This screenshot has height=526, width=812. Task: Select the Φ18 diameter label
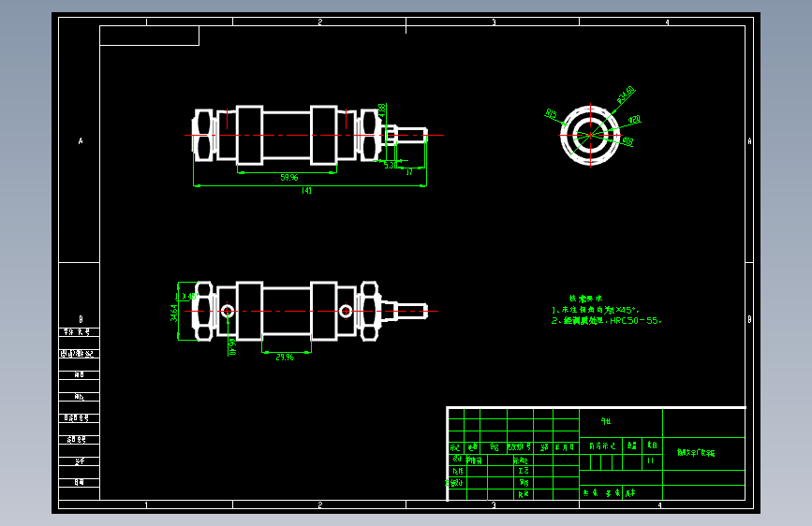click(627, 140)
